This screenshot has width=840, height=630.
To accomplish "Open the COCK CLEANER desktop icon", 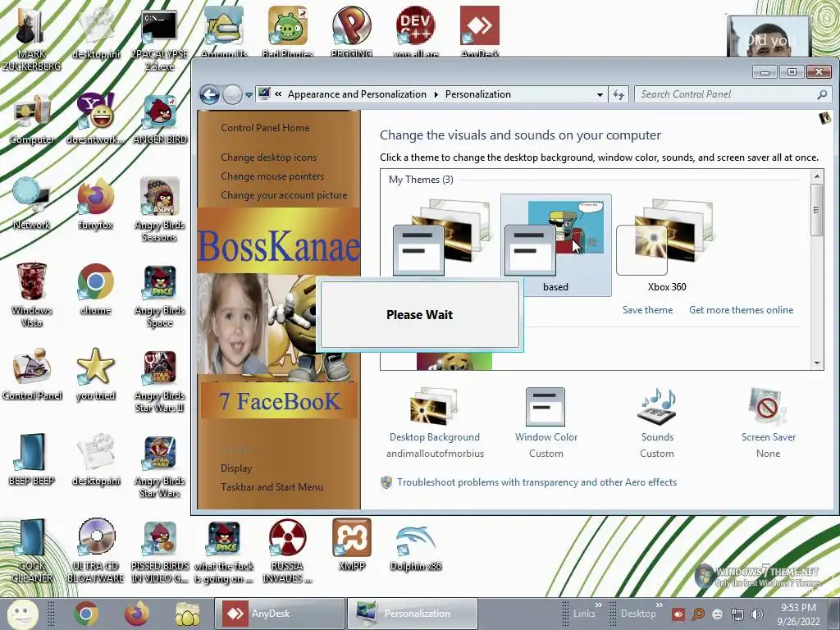I will coord(31,550).
